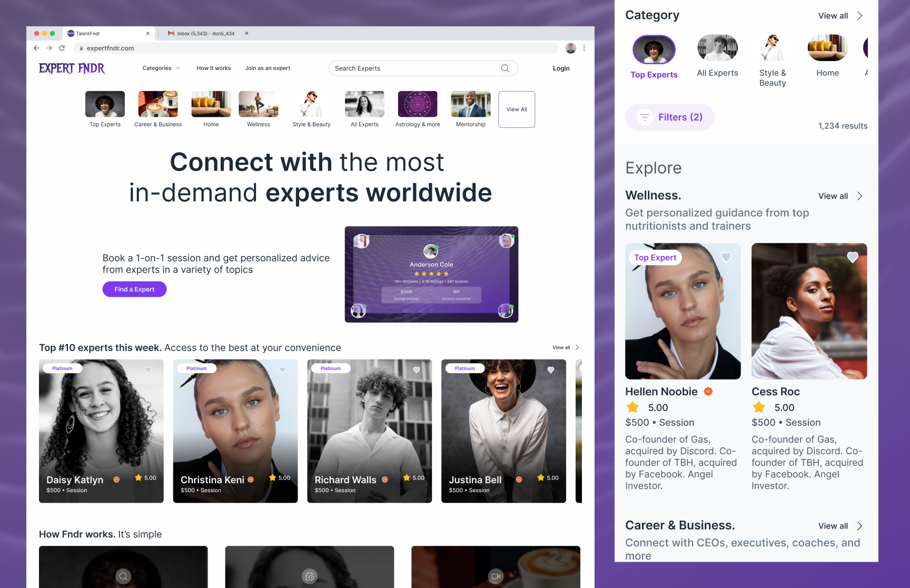Go back with the browser back arrow
910x588 pixels.
point(36,48)
